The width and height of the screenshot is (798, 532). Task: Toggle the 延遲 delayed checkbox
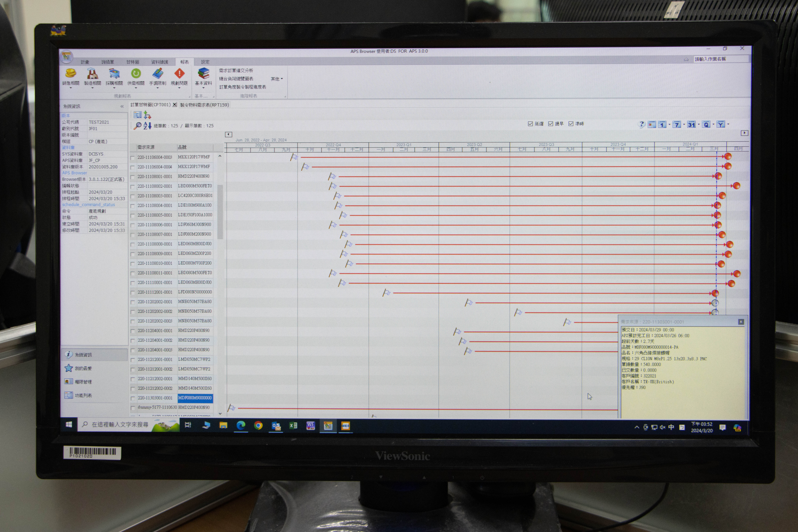click(x=530, y=124)
